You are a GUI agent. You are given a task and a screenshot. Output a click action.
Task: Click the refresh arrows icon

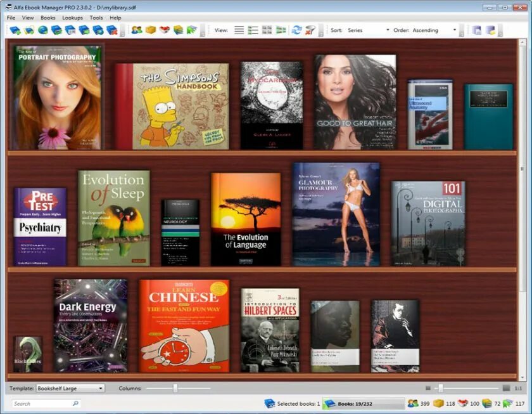296,30
